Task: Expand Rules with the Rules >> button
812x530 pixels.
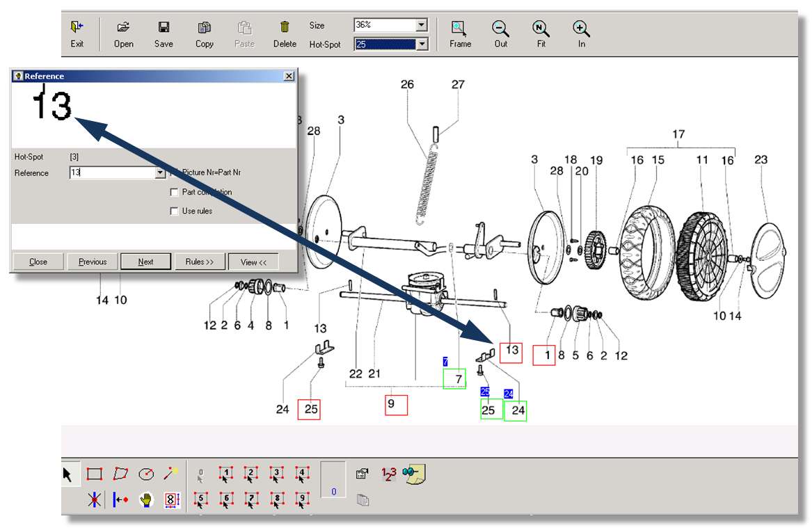Action: pos(200,262)
